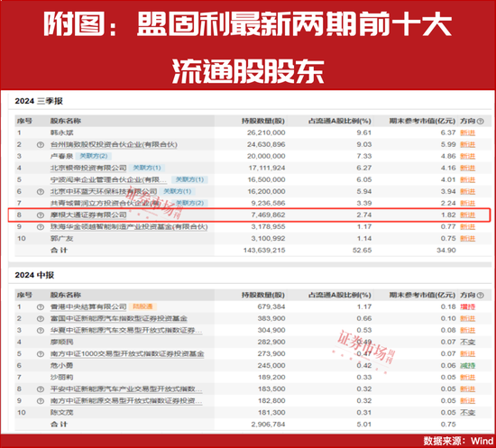Click info icon beside 富国中证新能源汽车指数型基金
This screenshot has height=448, width=496.
pos(41,319)
